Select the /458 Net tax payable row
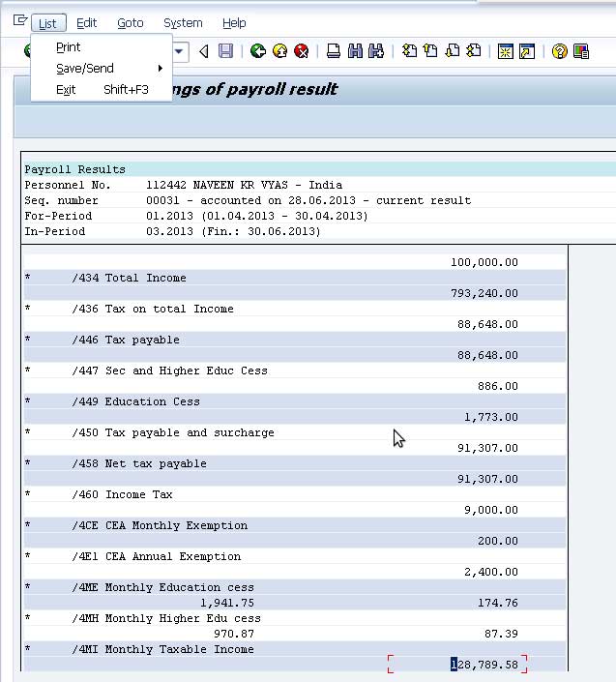The height and width of the screenshot is (682, 616). 295,463
